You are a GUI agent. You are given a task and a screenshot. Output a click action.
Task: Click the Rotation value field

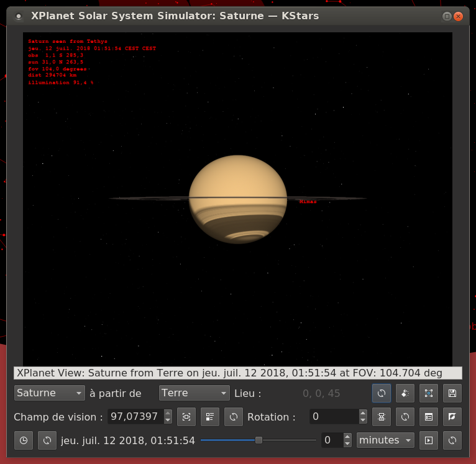pyautogui.click(x=334, y=416)
